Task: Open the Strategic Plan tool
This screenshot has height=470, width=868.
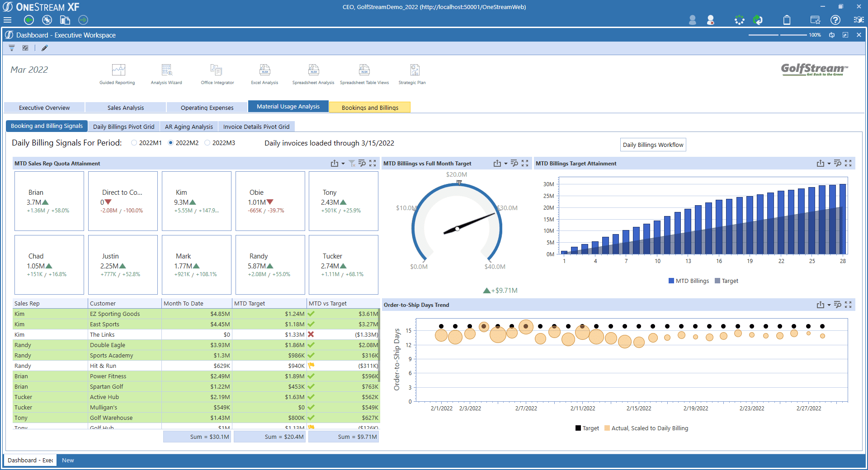Action: coord(412,74)
